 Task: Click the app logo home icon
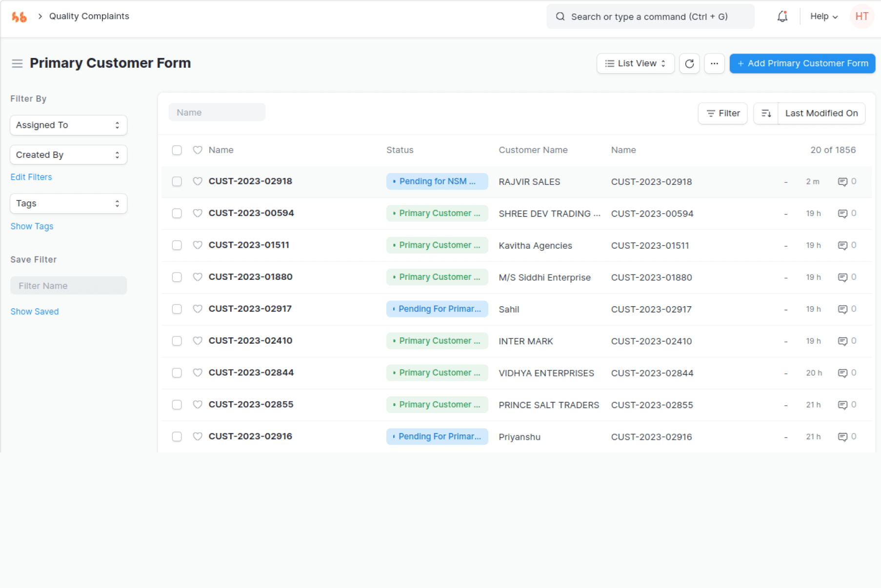tap(20, 17)
